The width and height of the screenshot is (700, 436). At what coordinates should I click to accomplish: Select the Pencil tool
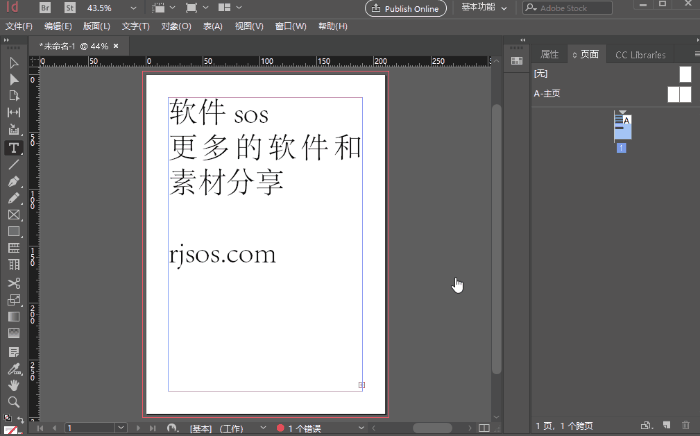click(14, 198)
